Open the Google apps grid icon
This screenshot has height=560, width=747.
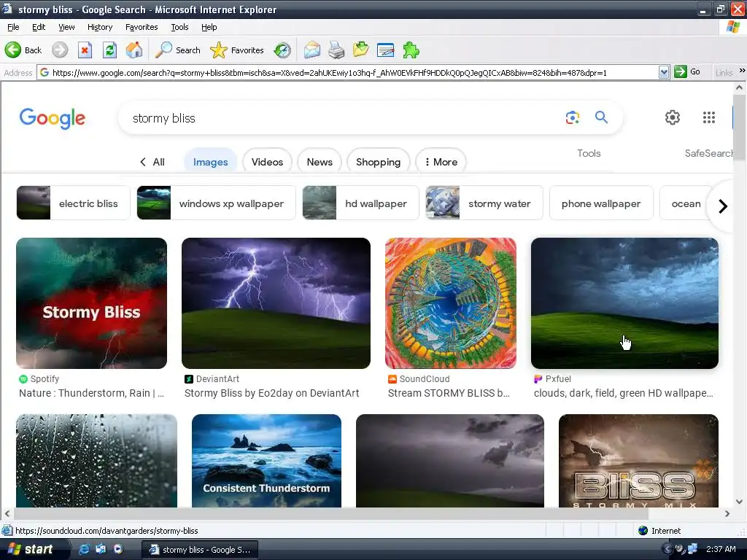[709, 117]
